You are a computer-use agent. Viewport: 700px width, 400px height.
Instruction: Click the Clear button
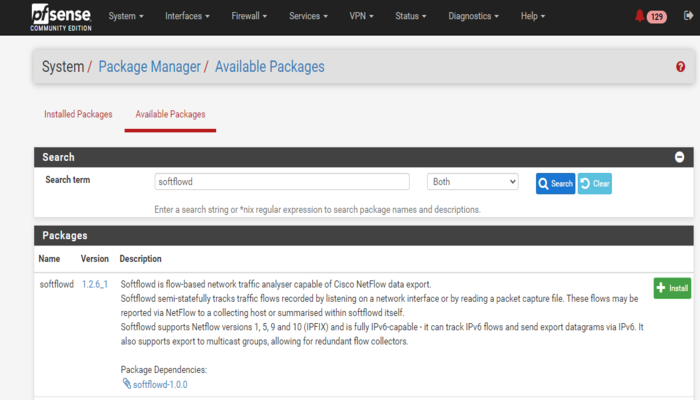pos(595,183)
